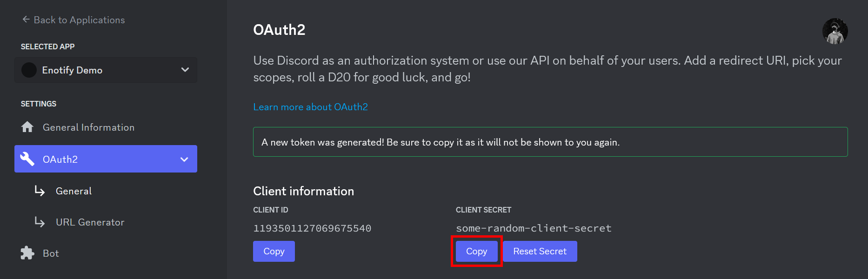
Task: Select the General sub-item under OAuth2
Action: click(73, 191)
